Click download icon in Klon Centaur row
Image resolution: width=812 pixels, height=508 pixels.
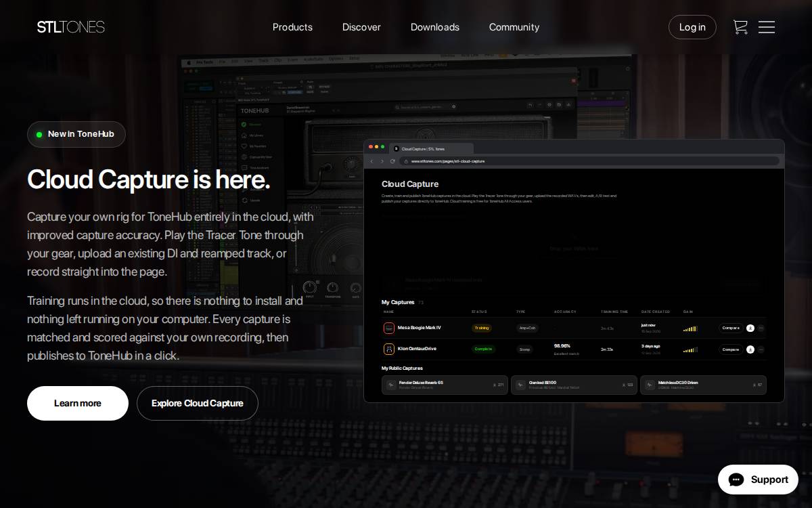(750, 350)
